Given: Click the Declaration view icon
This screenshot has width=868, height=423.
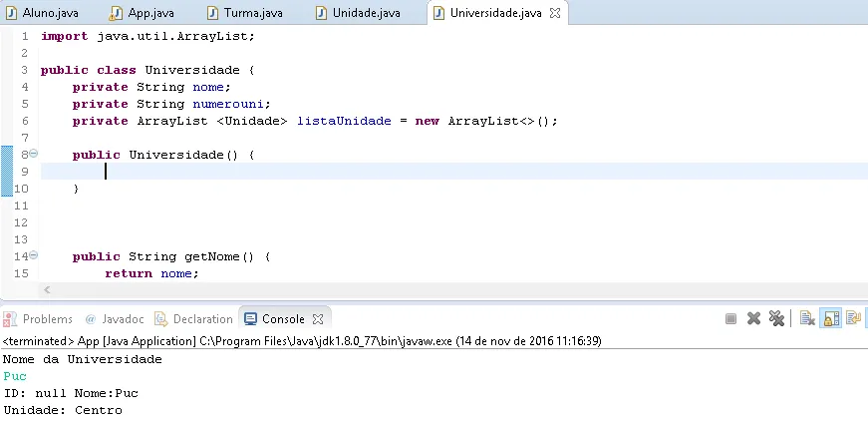Looking at the screenshot, I should click(x=161, y=319).
